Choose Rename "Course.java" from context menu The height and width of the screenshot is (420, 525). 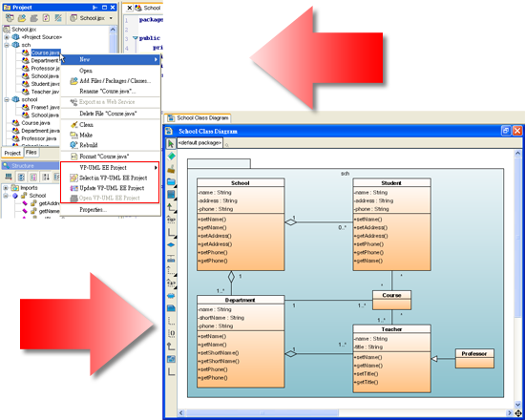pos(110,91)
